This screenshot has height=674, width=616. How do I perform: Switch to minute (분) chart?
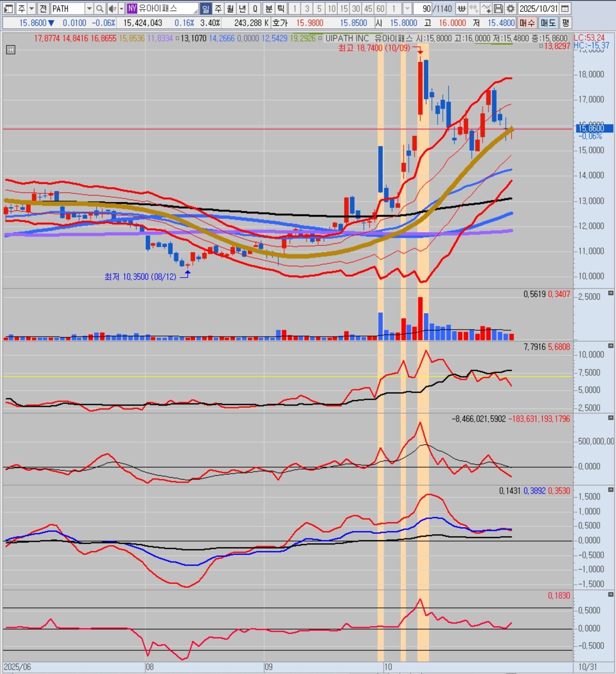pos(269,9)
